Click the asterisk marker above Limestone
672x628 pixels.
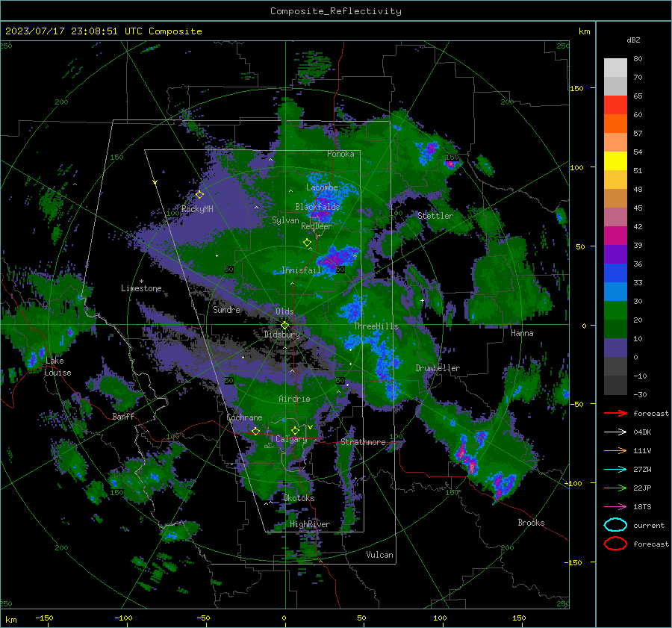(141, 282)
